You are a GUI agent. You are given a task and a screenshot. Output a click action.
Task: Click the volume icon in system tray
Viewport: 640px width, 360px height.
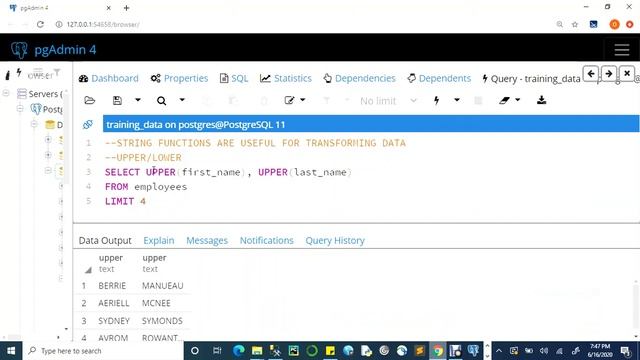tap(544, 351)
